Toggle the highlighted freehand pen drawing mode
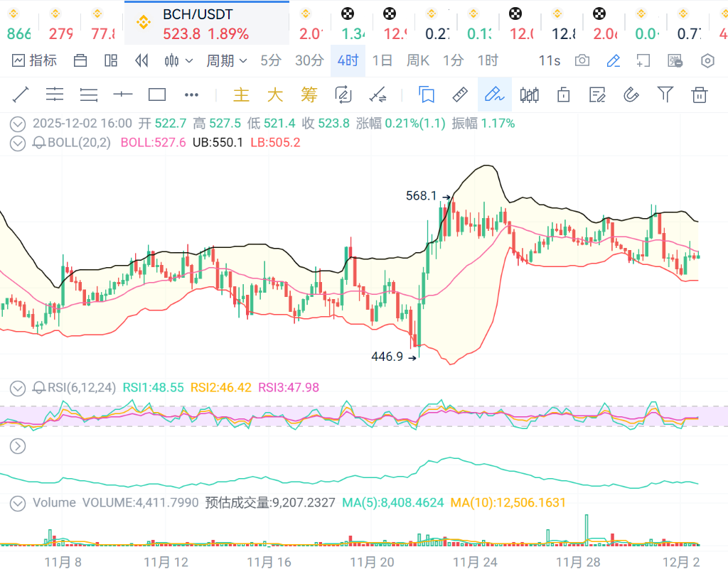 point(493,94)
